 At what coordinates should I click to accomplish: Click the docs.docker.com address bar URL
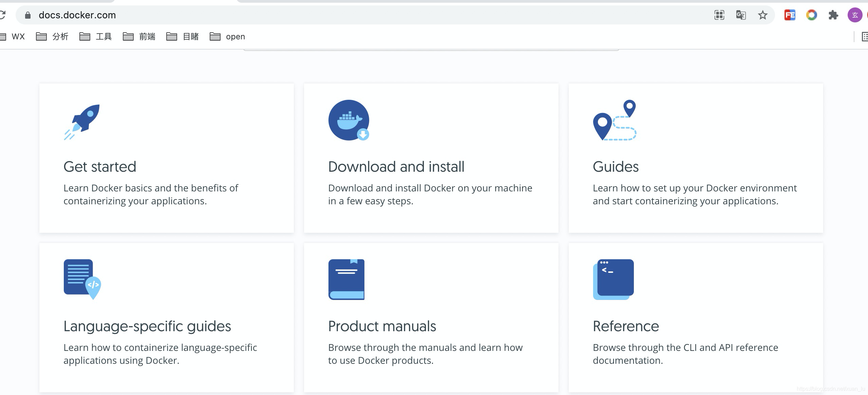pyautogui.click(x=77, y=15)
